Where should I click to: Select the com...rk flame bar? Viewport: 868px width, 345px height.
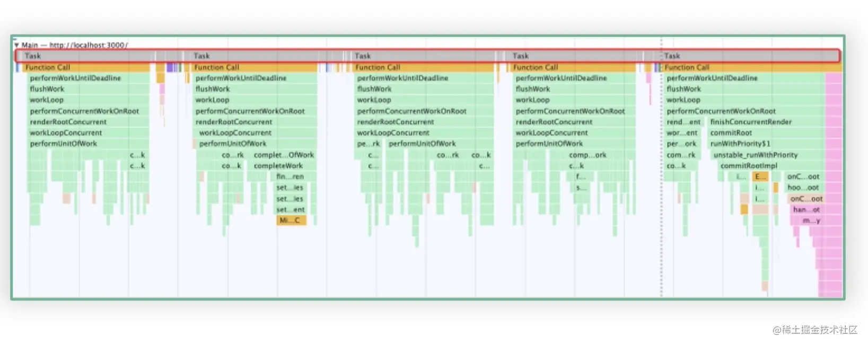[681, 155]
